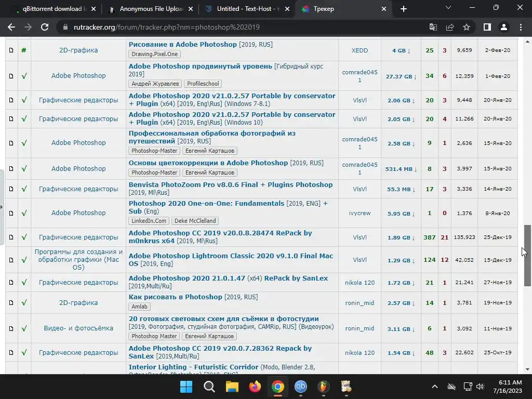This screenshot has height=399, width=532.
Task: Click the address bar URL
Action: click(167, 27)
